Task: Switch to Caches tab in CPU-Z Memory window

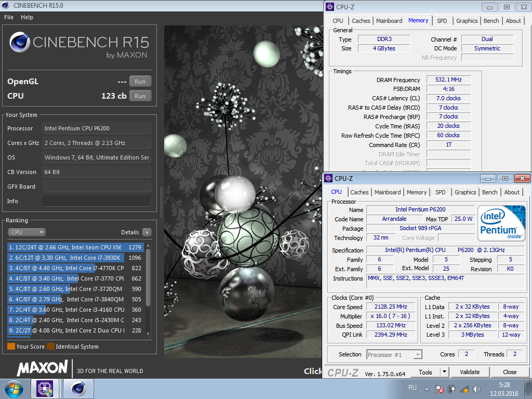Action: pyautogui.click(x=361, y=21)
